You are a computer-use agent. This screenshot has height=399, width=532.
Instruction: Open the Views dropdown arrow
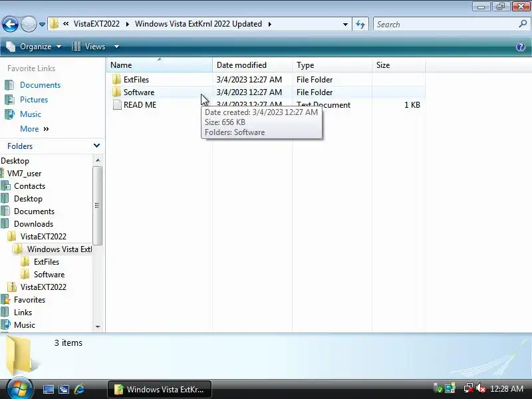[x=116, y=47]
